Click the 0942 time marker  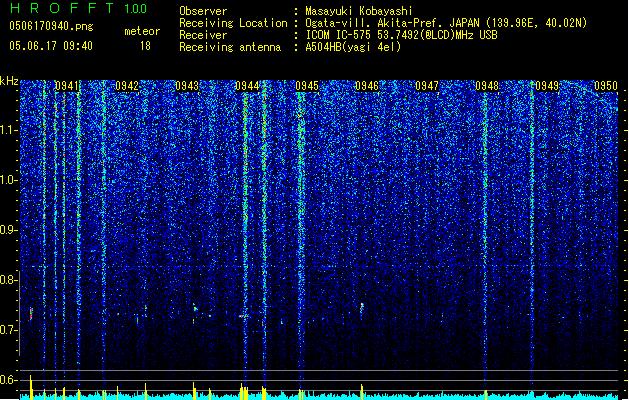point(127,86)
